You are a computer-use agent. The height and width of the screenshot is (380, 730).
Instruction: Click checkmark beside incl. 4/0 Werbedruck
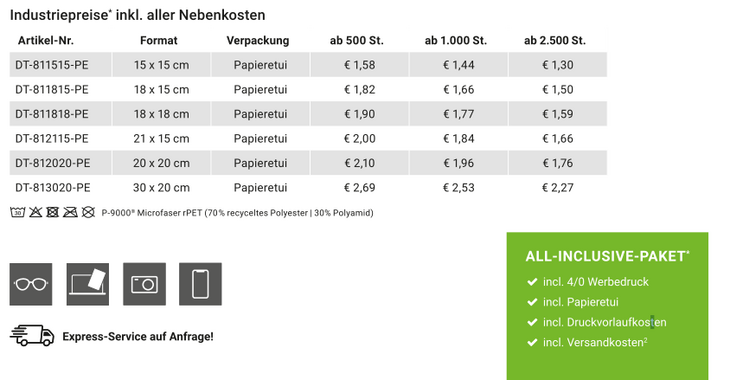point(532,282)
